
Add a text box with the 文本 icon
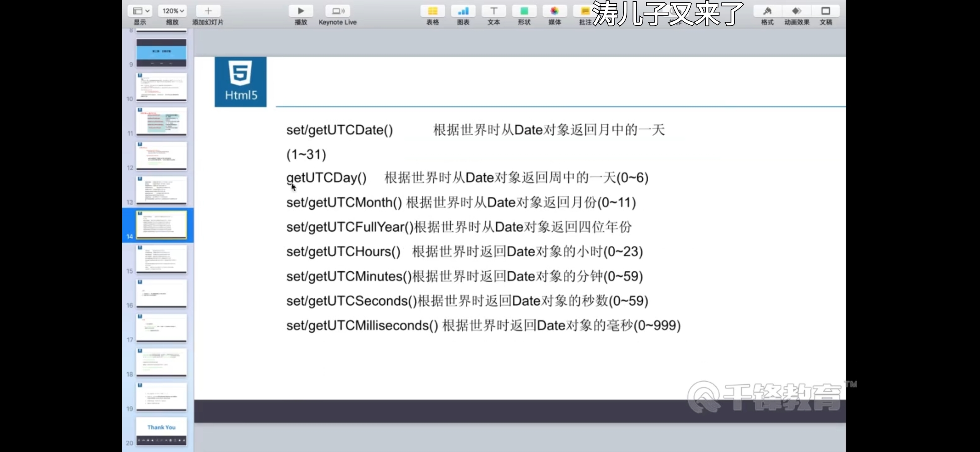pos(494,11)
